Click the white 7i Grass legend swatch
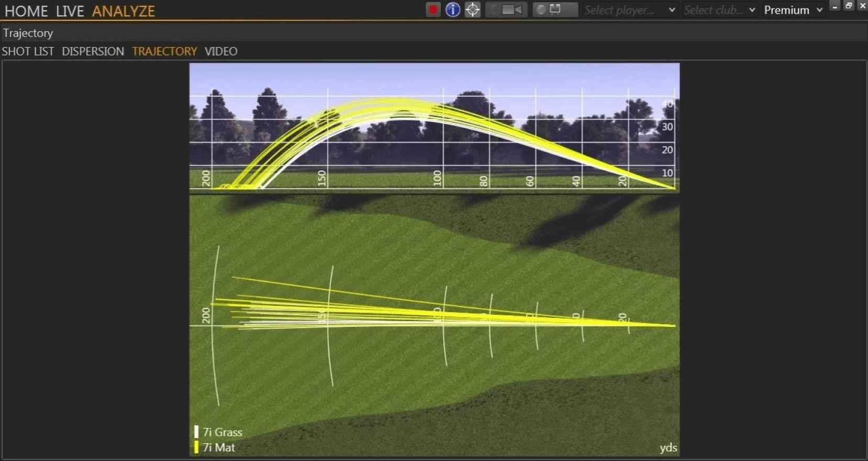Screen dimensions: 868x461 coord(196,432)
